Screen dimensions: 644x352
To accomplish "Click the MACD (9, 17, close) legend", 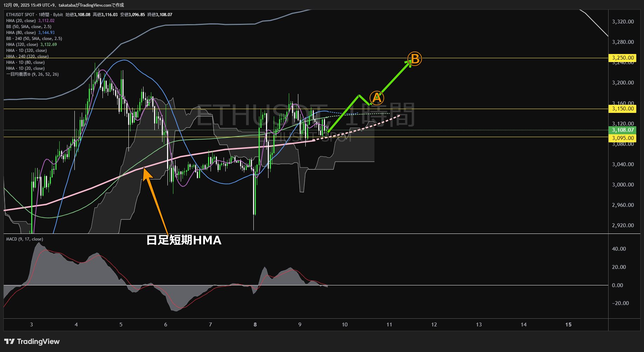I will pos(25,239).
